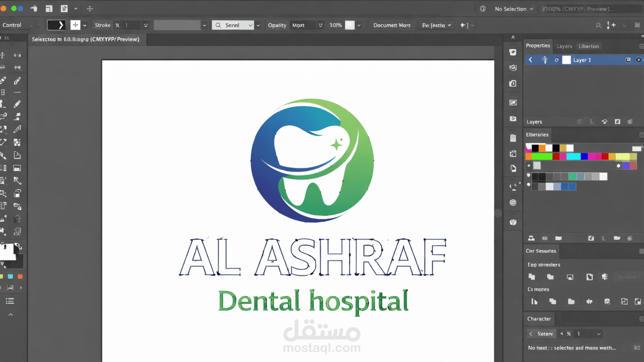Open hamburger menu icon at top right
Viewport: 644px width, 362px height.
(x=637, y=25)
